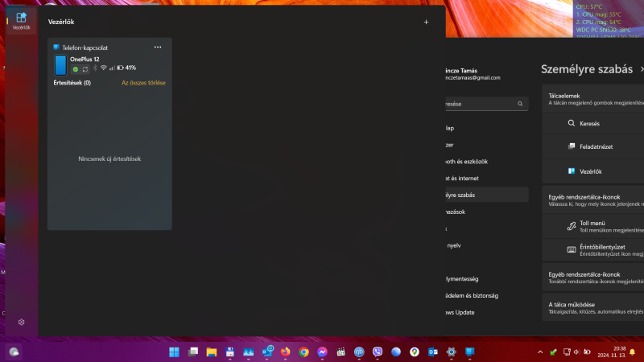Image resolution: width=644 pixels, height=362 pixels.
Task: Switch to Settings app on taskbar
Action: click(452, 352)
